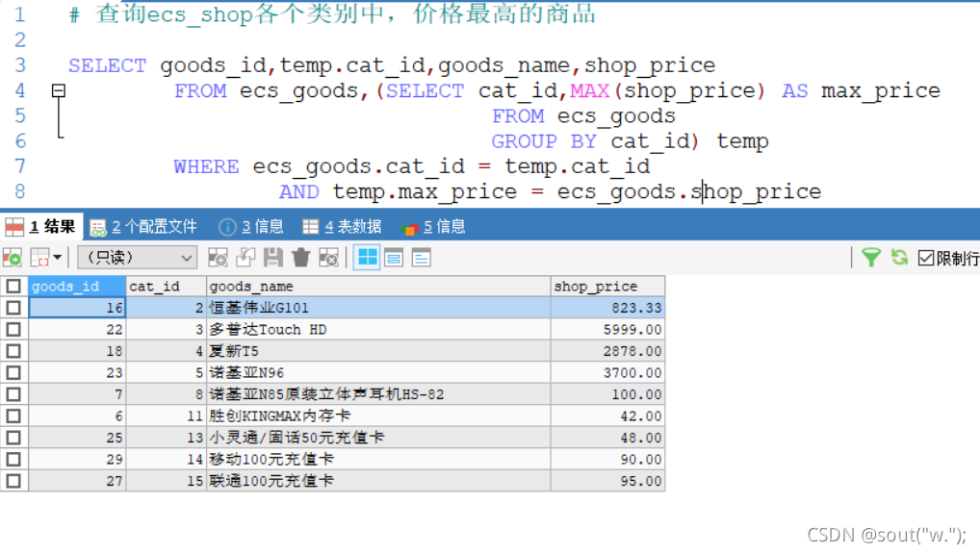Select the price cell 95.00
The image size is (980, 554).
[607, 481]
